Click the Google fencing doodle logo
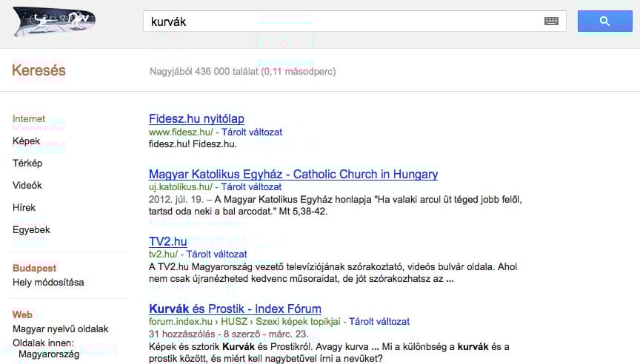Image resolution: width=640 pixels, height=364 pixels. [x=54, y=21]
